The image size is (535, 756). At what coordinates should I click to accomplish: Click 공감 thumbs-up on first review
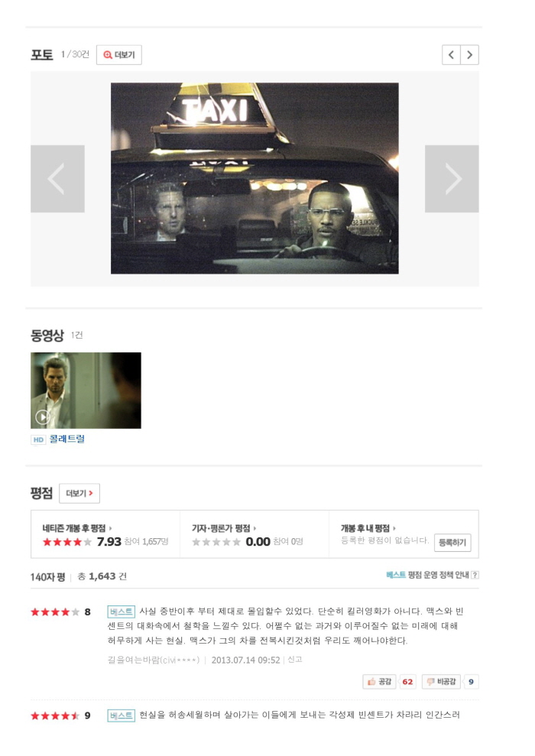(379, 682)
